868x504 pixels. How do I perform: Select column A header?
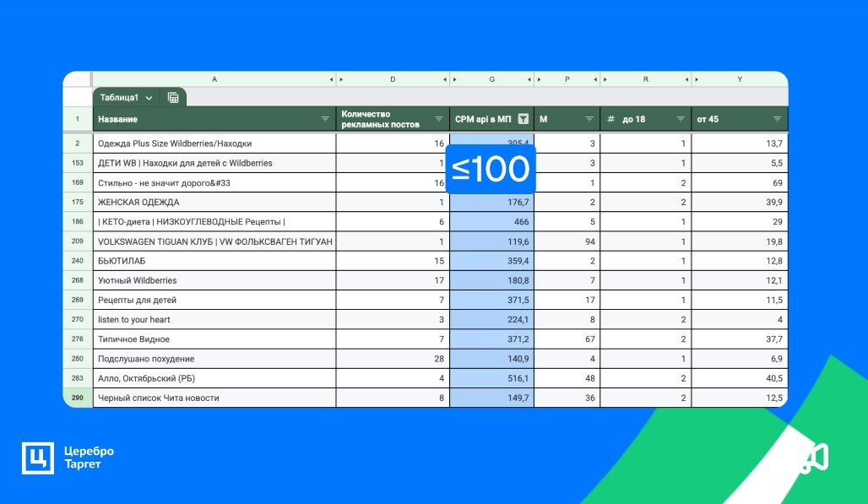click(214, 79)
